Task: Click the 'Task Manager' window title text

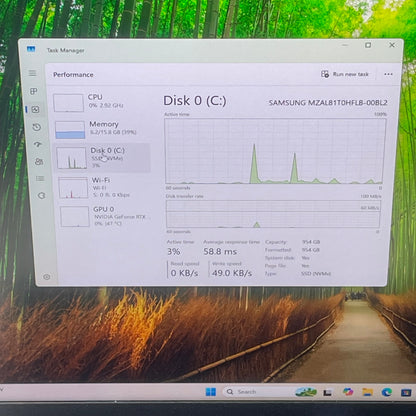Action: click(x=65, y=50)
